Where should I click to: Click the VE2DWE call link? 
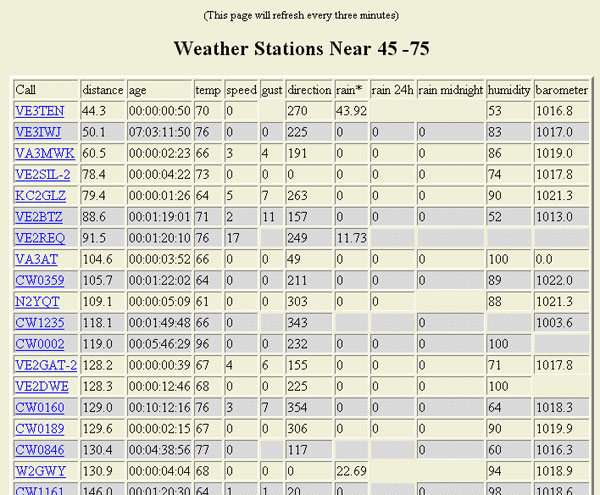click(40, 386)
